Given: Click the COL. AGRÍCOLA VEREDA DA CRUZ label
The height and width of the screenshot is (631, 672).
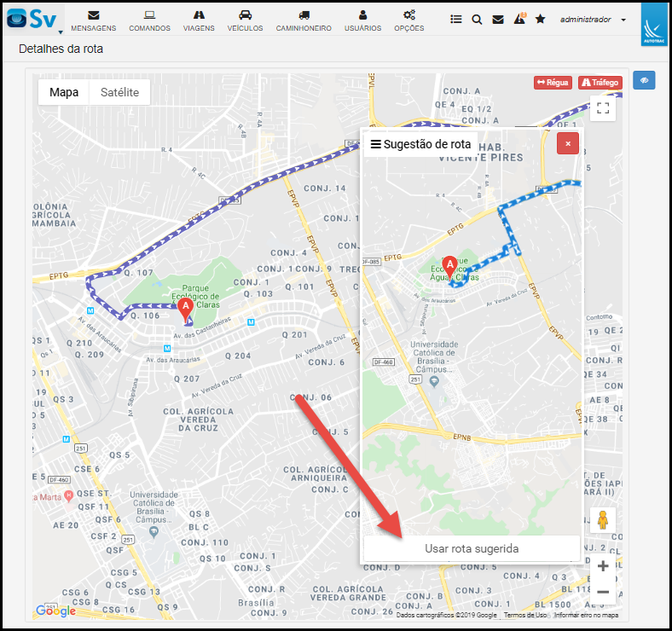Looking at the screenshot, I should click(199, 420).
